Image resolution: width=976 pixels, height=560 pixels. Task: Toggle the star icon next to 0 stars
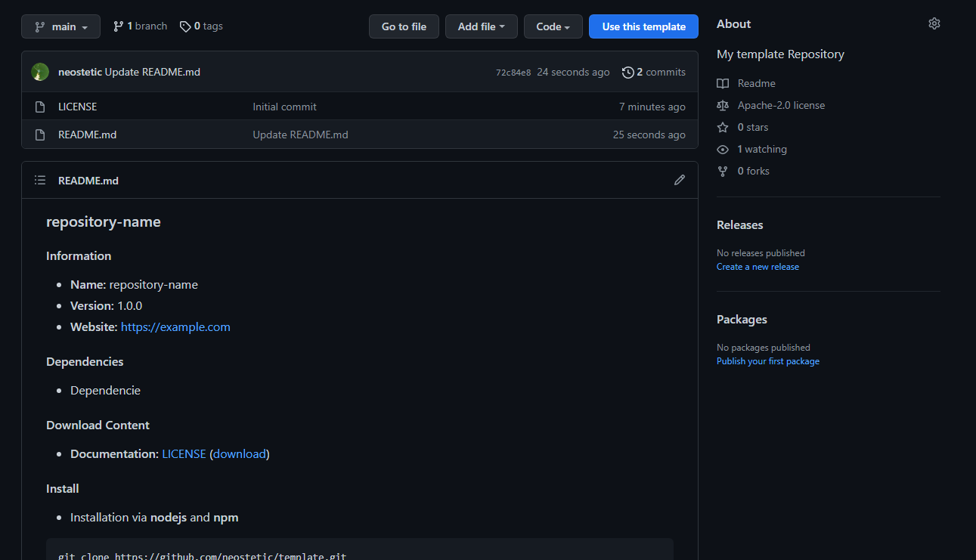pos(723,127)
